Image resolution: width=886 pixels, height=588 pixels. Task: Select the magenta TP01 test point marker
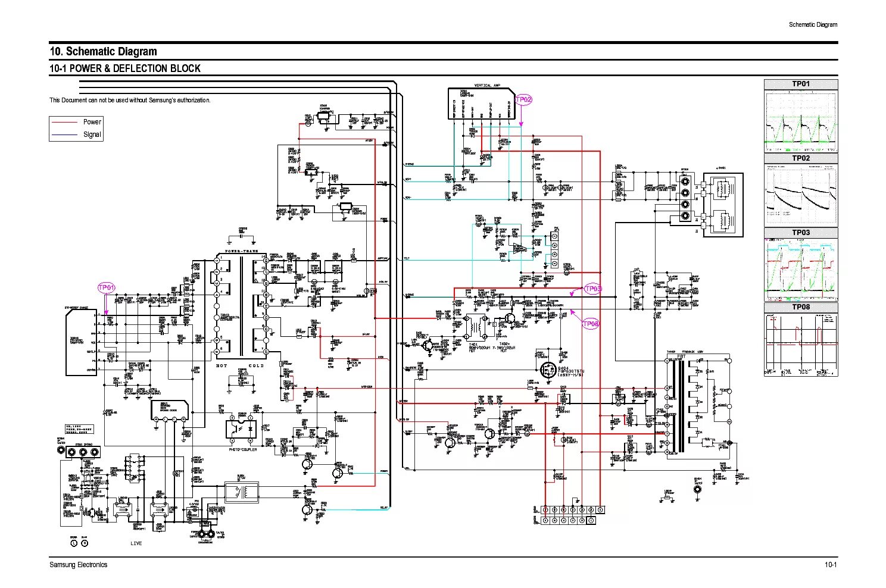[107, 288]
